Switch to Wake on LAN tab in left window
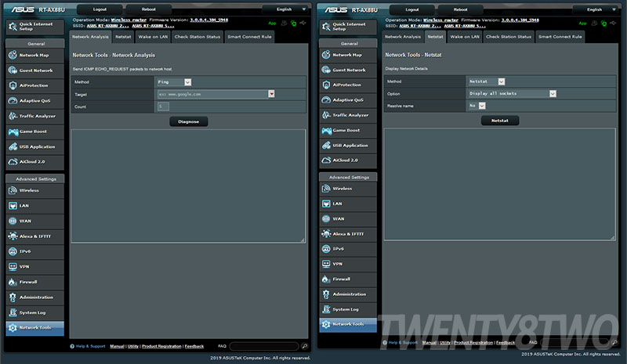This screenshot has height=364, width=627. pyautogui.click(x=153, y=37)
